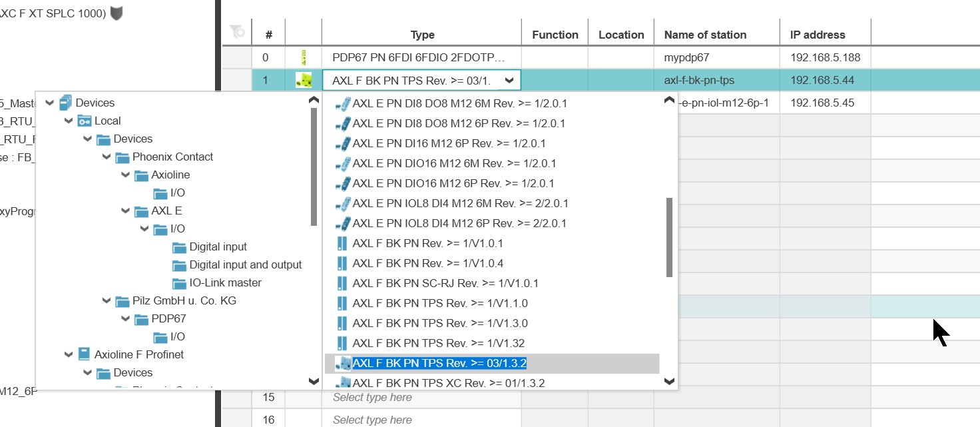Click the PDP67 device icon in row 0
The width and height of the screenshot is (980, 427).
(304, 57)
